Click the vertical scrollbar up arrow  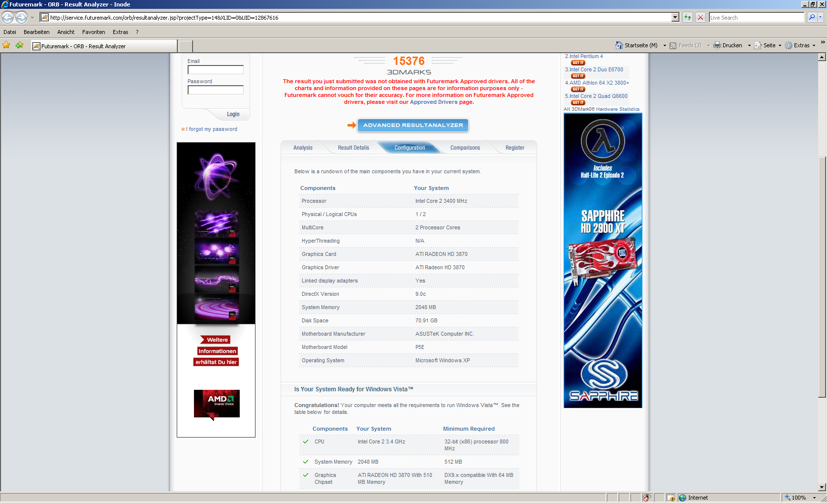822,57
